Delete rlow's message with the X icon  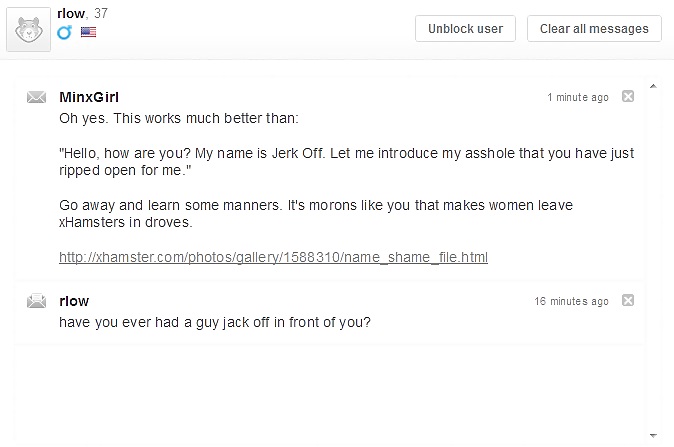point(628,300)
